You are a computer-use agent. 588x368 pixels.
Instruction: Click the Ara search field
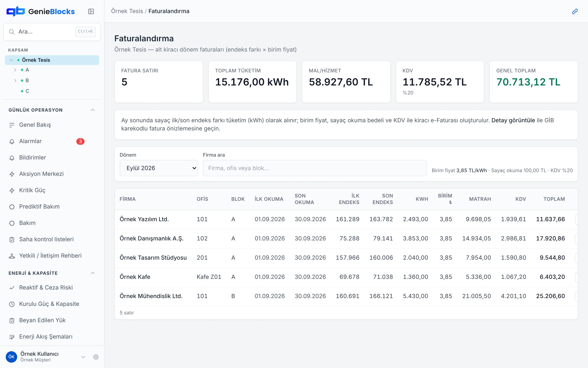pyautogui.click(x=52, y=32)
